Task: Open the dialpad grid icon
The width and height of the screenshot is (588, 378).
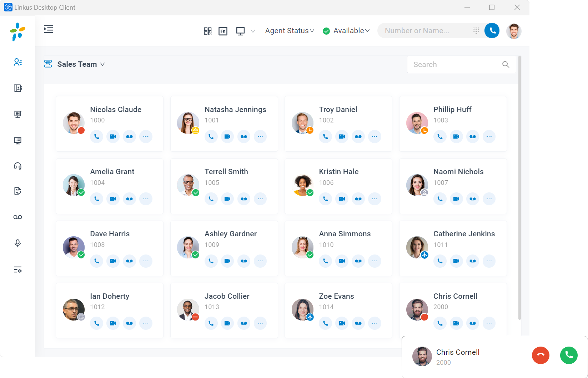Action: pos(476,31)
